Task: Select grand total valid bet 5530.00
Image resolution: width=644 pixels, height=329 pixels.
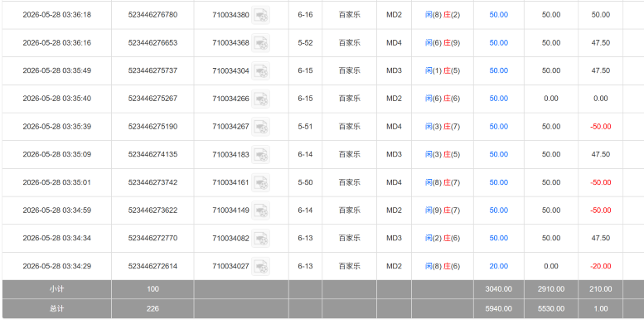Action: pyautogui.click(x=551, y=309)
